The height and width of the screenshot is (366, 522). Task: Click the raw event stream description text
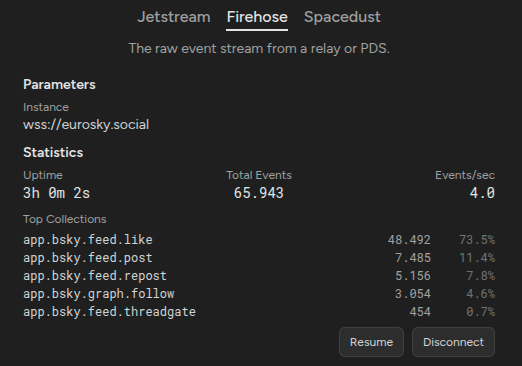pyautogui.click(x=259, y=49)
